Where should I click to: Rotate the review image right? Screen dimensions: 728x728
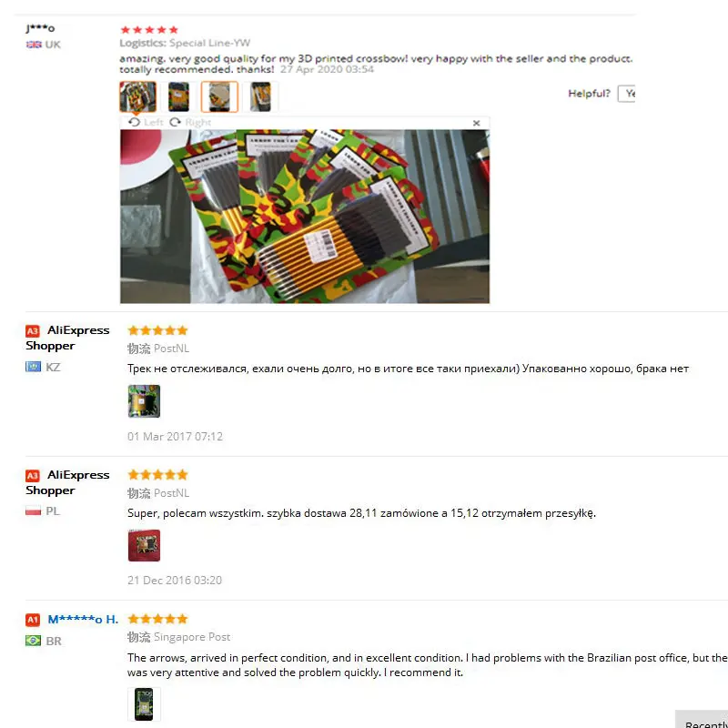[x=190, y=122]
